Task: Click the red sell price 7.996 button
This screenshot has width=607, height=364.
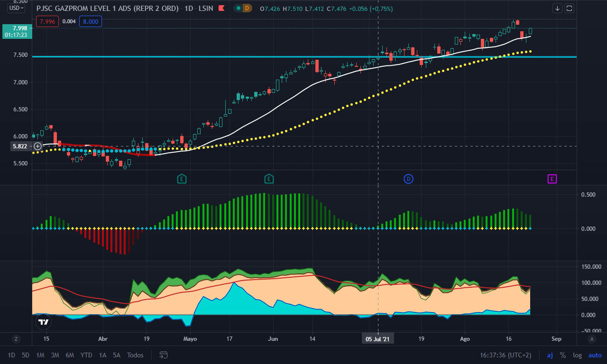Action: tap(47, 21)
